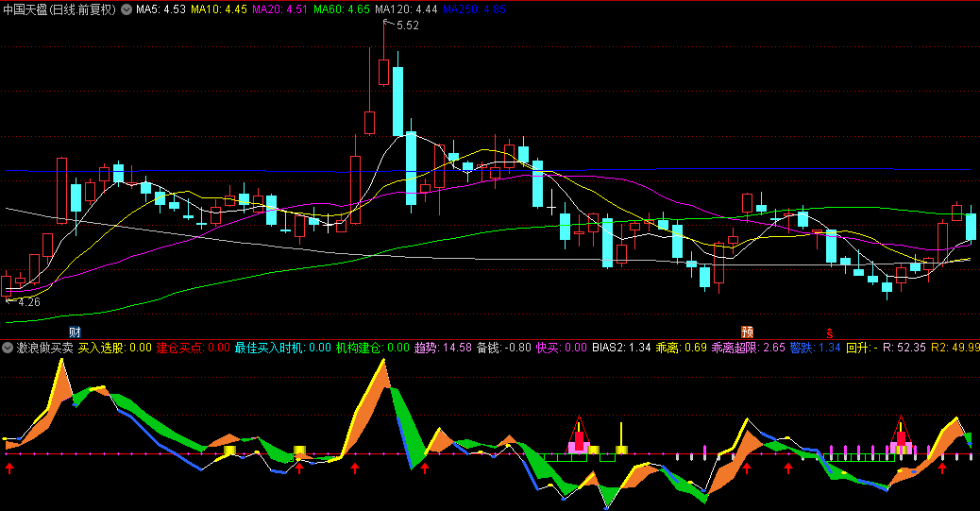Click the 建仓买点: 0.00 readout
980x511 pixels.
[194, 348]
